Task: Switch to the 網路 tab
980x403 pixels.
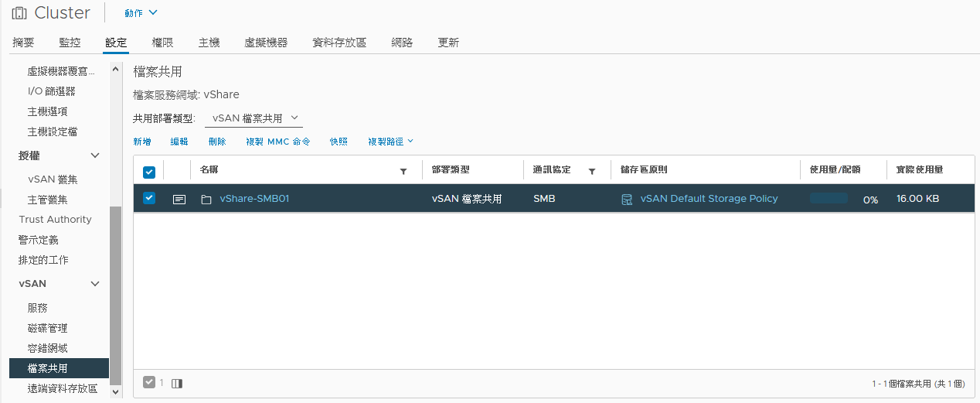Action: (402, 43)
